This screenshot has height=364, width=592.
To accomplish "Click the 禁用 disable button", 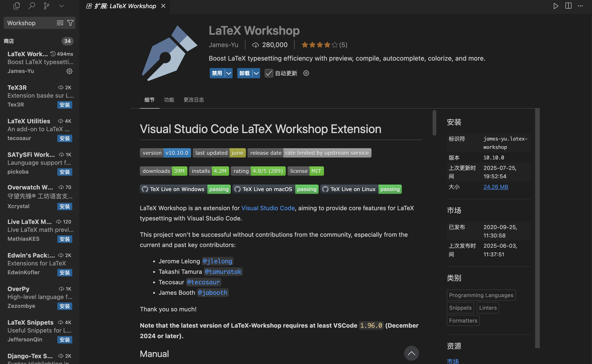I will click(x=217, y=73).
